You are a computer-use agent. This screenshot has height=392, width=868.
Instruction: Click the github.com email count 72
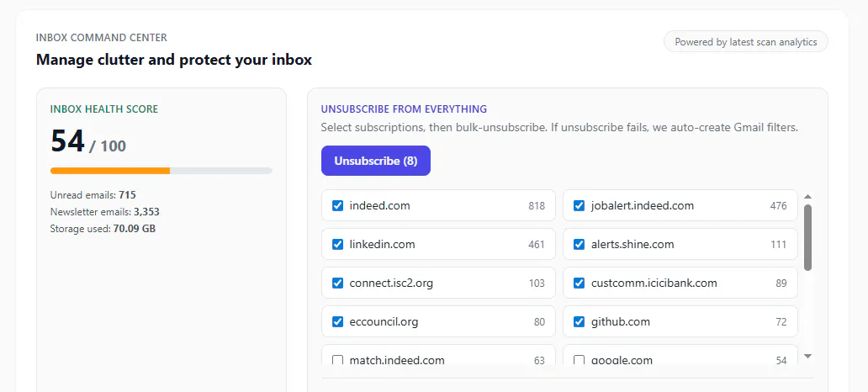[x=781, y=321]
